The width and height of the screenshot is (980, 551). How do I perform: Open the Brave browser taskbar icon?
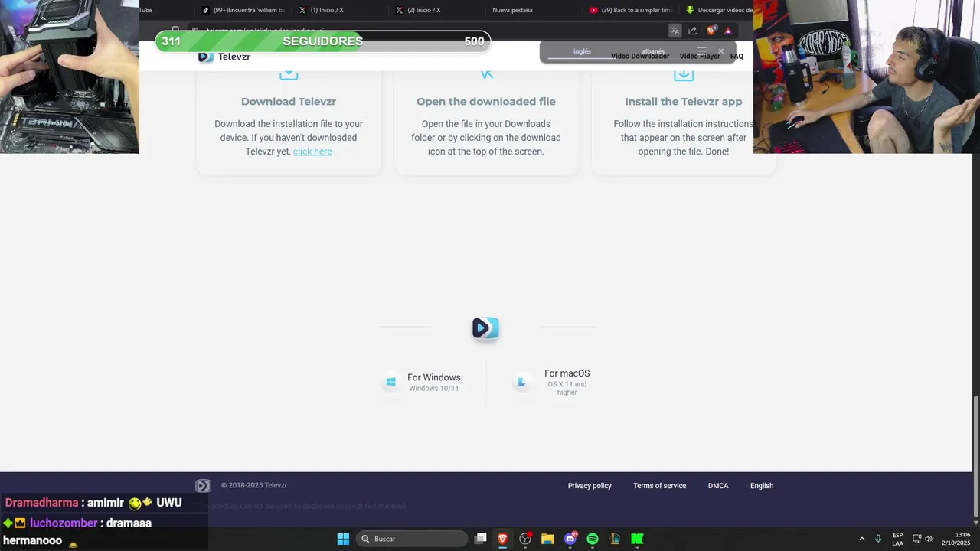503,539
